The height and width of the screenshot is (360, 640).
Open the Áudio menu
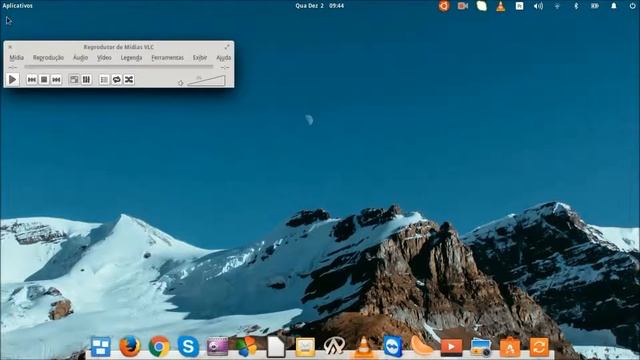[80, 58]
